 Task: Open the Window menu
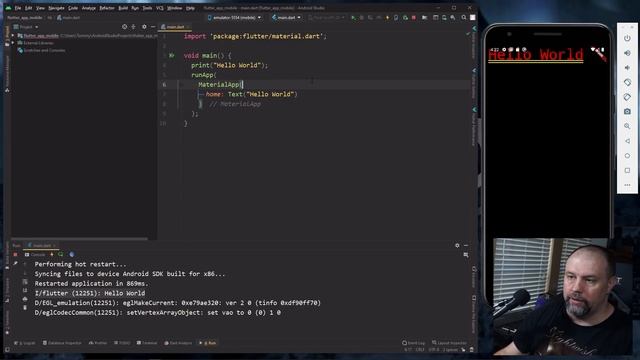click(x=175, y=8)
